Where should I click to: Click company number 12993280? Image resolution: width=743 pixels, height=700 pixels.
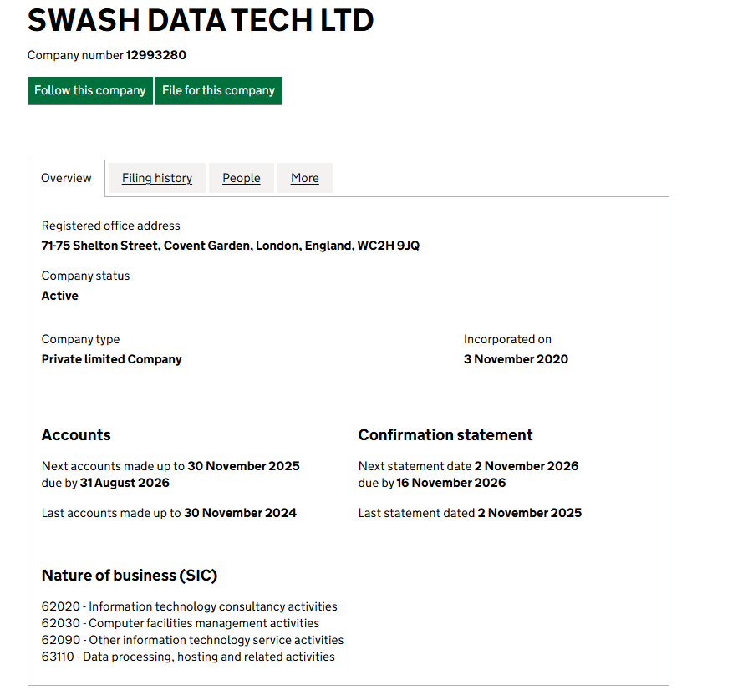(x=155, y=55)
